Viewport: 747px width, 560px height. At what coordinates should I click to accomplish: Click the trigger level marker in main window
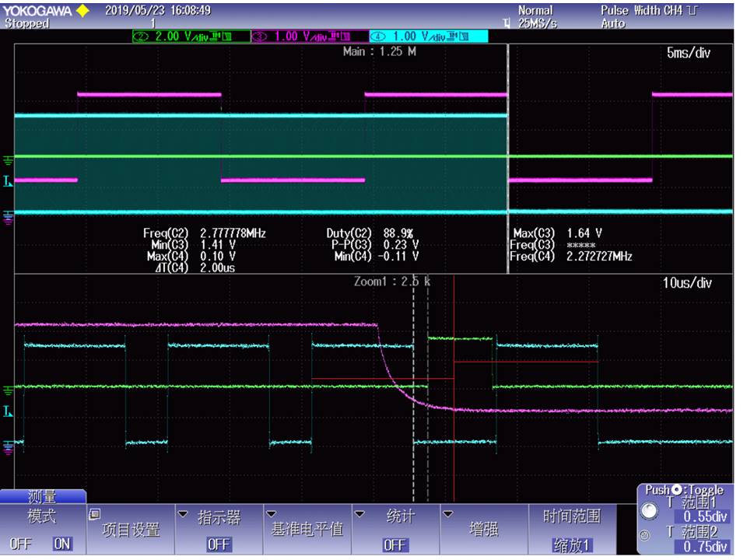8,181
